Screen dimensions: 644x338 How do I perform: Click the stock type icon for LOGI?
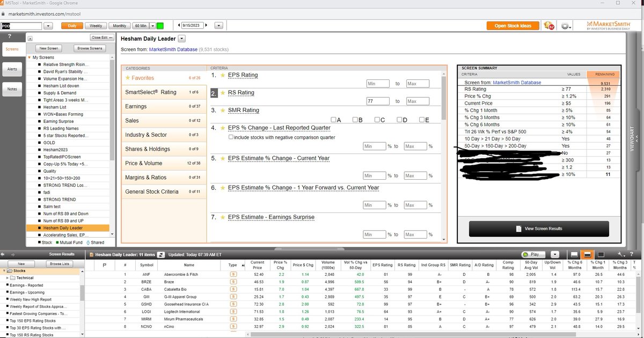tap(233, 312)
